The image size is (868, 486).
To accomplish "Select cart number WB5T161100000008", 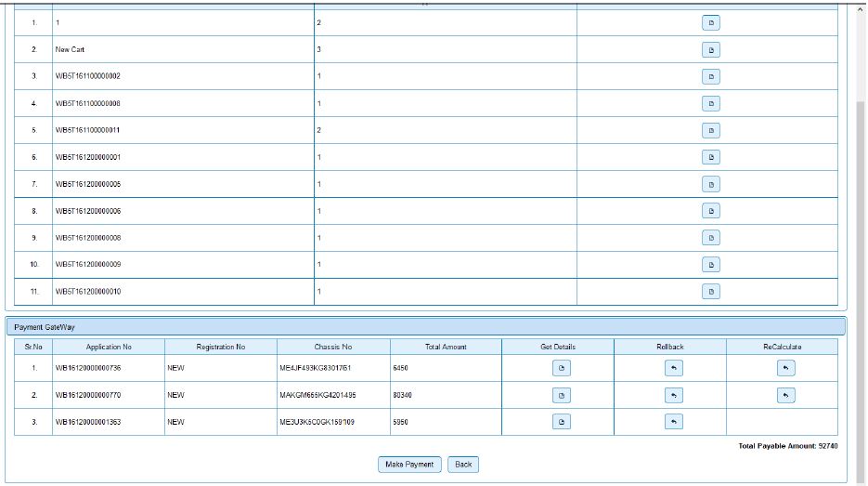I will tap(88, 103).
